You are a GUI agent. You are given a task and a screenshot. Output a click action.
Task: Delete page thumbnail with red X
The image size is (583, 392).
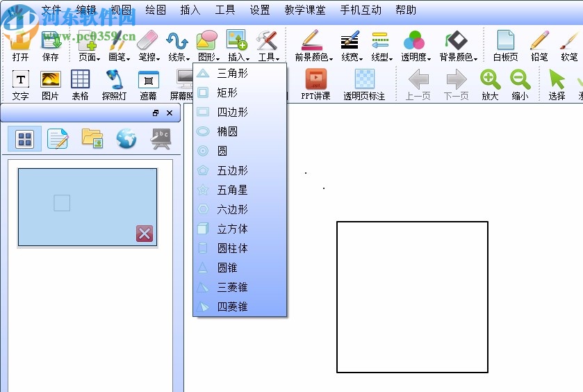(x=145, y=234)
